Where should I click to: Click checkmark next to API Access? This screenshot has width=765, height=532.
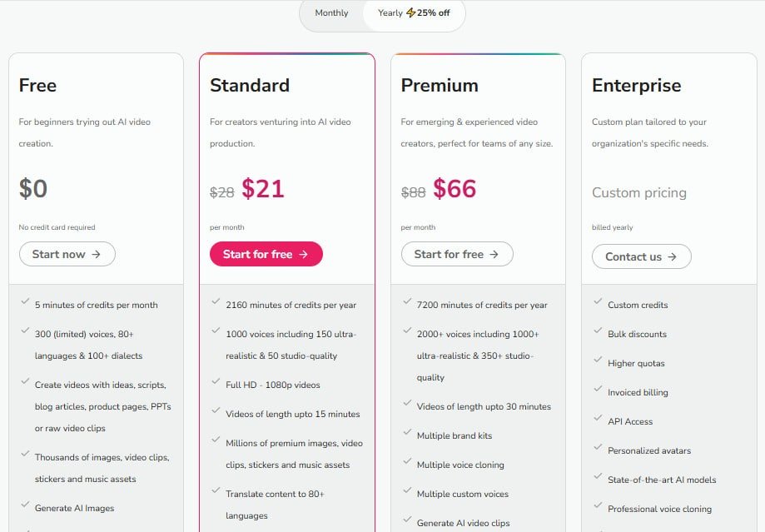598,418
